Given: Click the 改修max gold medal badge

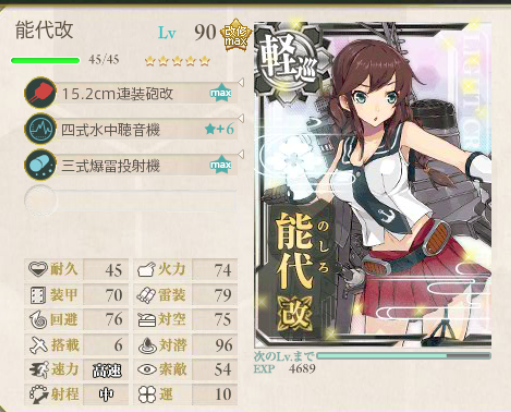Looking at the screenshot, I should click(x=235, y=35).
